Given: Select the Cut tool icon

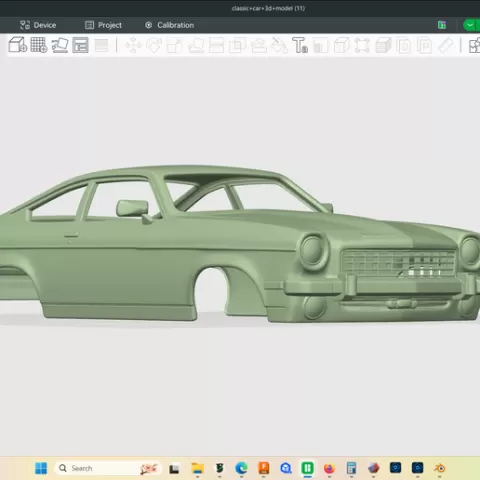Looking at the screenshot, I should [x=216, y=45].
